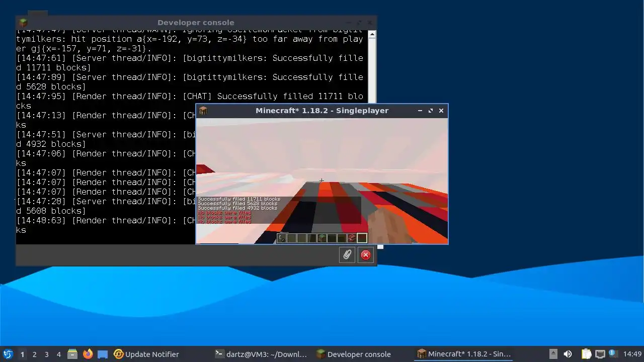
Task: Click 'Successfully filled 5628 blocks' in Minecraft chat
Action: tap(237, 204)
